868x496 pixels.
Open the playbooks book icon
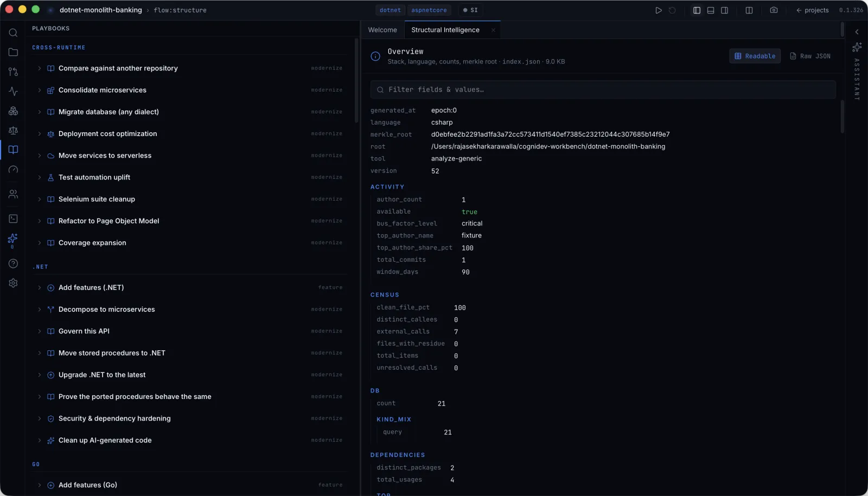(x=13, y=150)
